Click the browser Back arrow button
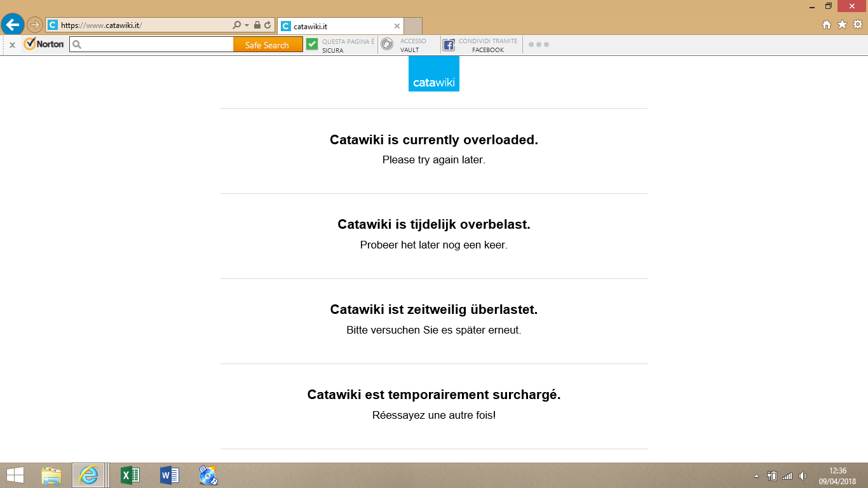This screenshot has height=488, width=868. click(12, 25)
